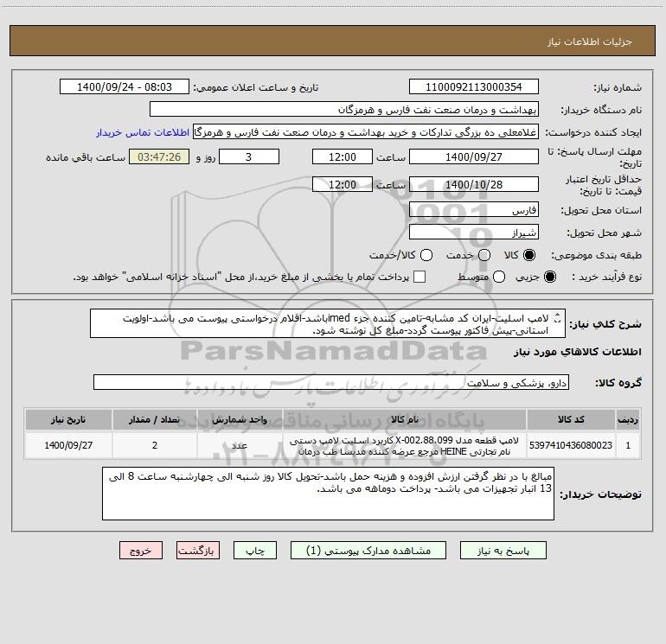This screenshot has width=666, height=644.
Task: Click the اطلاعات کالاهای مورد نیاز section heading
Action: [577, 352]
